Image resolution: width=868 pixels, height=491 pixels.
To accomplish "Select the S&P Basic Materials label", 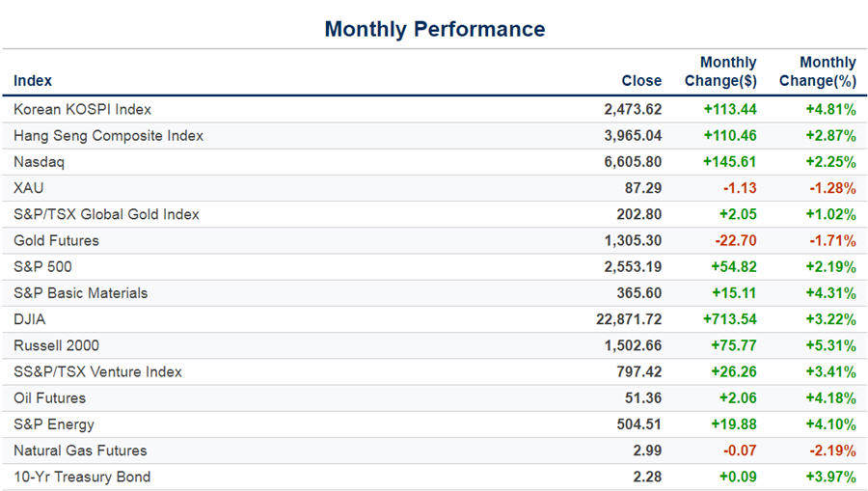I will pos(80,293).
